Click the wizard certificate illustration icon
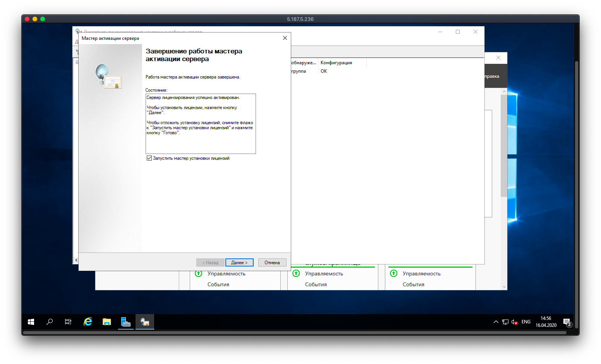Image resolution: width=601 pixels, height=364 pixels. [108, 76]
